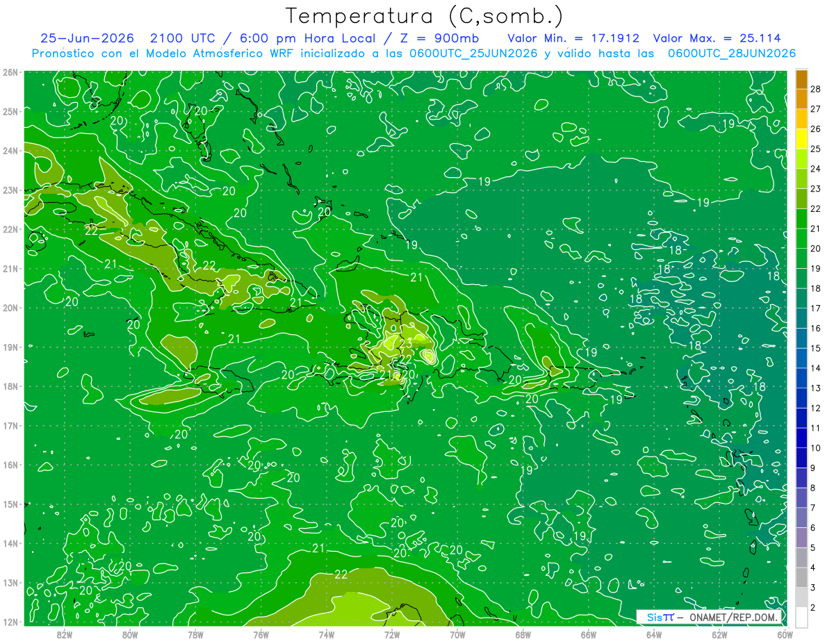This screenshot has height=644, width=834.
Task: Click the "78W" longitude axis label
Action: [x=195, y=634]
